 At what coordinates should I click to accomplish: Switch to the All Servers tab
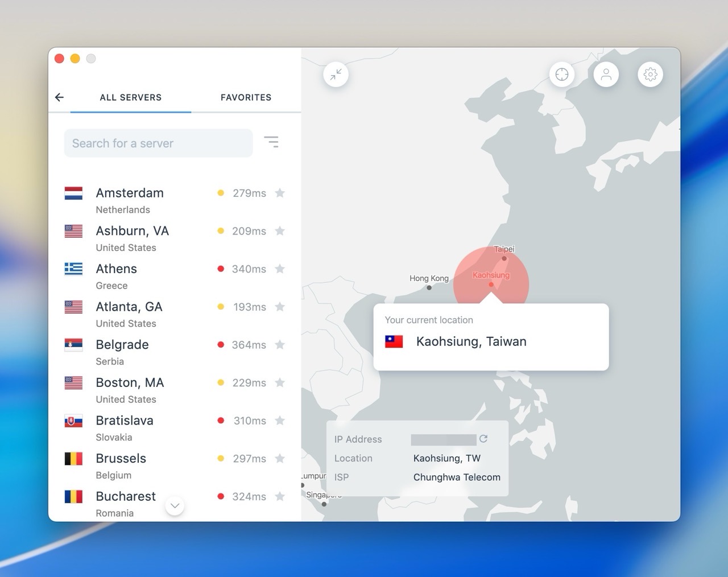point(131,97)
